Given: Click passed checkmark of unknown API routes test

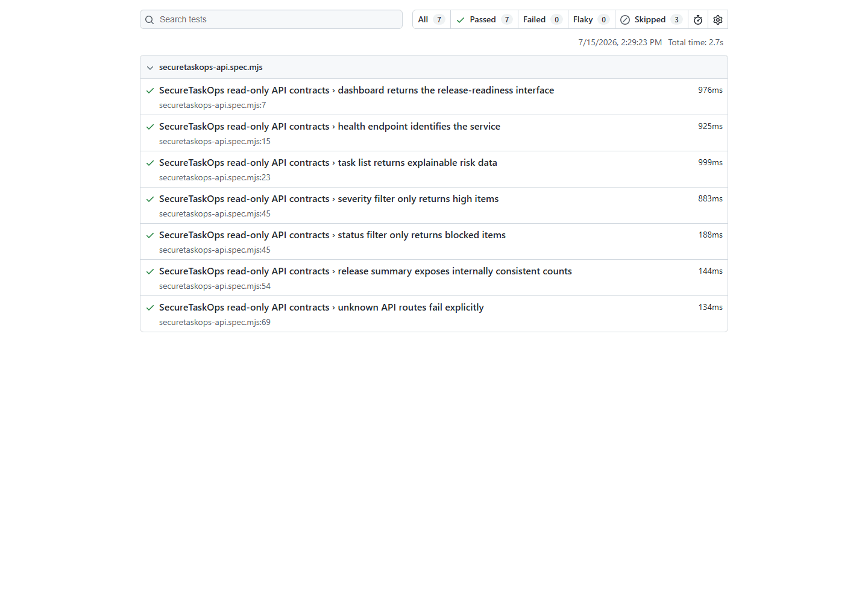Looking at the screenshot, I should click(150, 308).
